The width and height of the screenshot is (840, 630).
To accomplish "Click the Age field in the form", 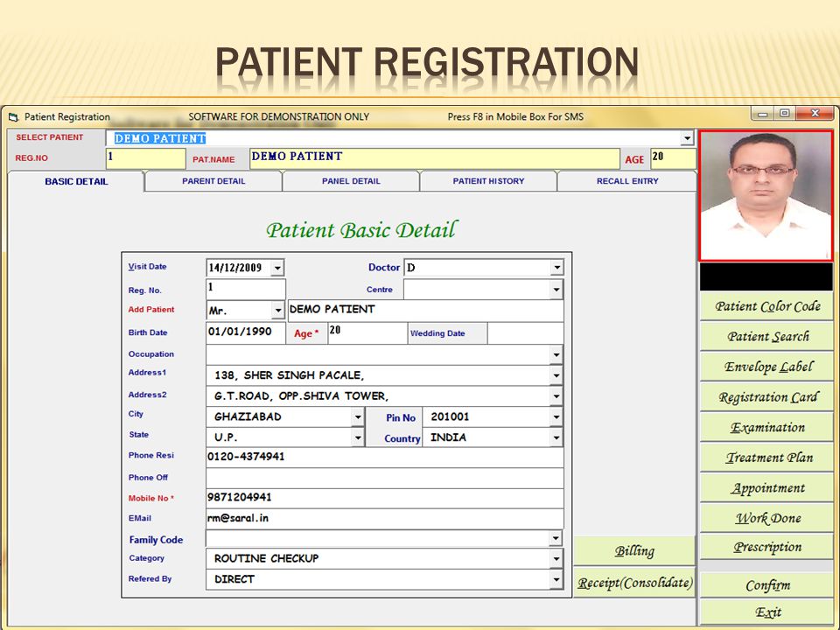I will 367,332.
